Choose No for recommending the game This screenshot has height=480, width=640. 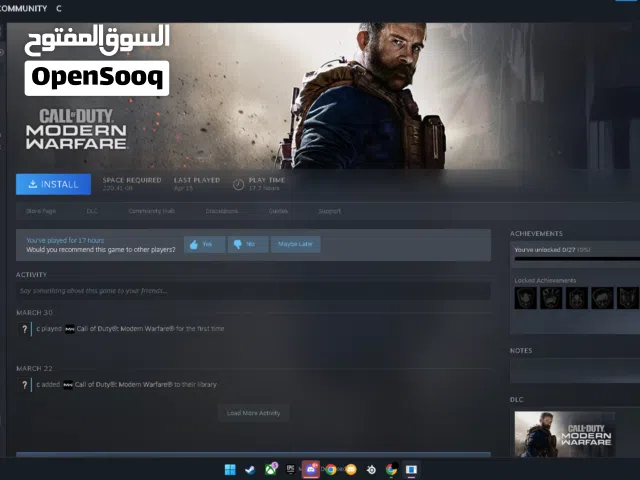(248, 244)
